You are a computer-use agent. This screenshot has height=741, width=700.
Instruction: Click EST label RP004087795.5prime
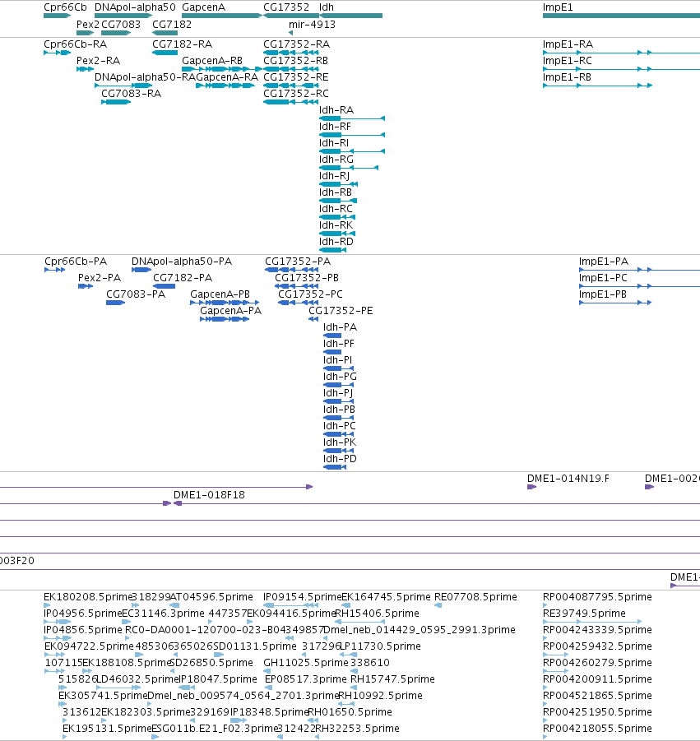pyautogui.click(x=597, y=597)
